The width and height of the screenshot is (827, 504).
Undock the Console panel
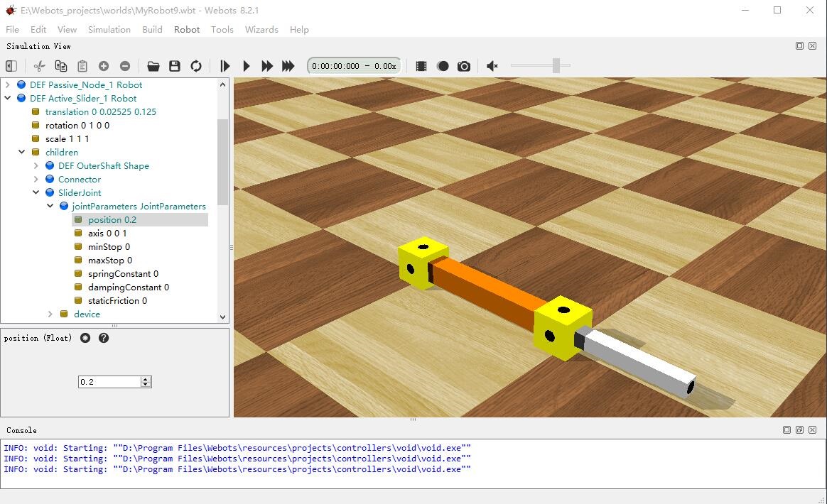(x=799, y=430)
